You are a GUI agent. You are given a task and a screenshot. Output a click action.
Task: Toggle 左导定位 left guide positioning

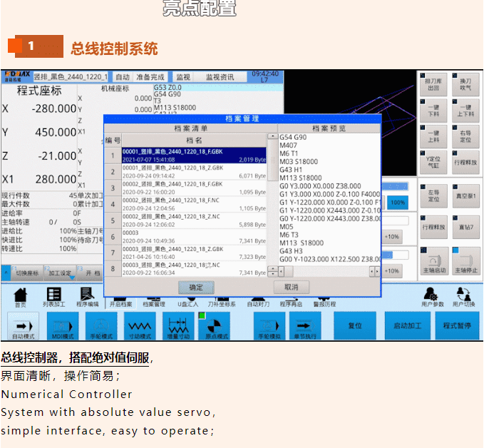433,195
